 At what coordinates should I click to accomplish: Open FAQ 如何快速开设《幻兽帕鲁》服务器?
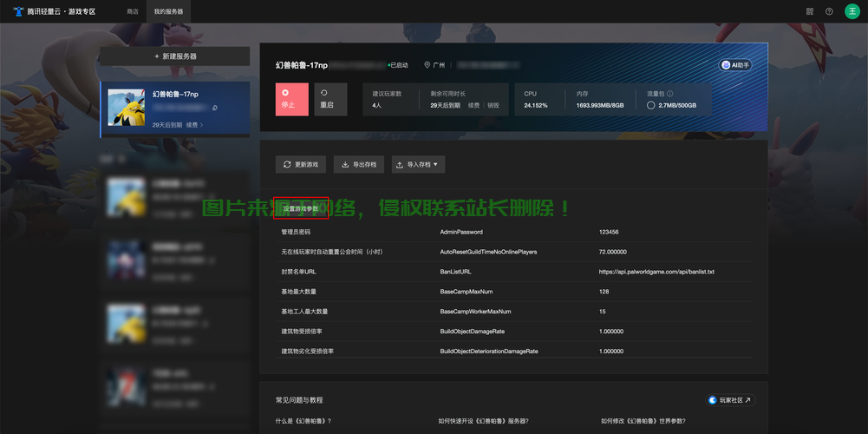point(483,421)
